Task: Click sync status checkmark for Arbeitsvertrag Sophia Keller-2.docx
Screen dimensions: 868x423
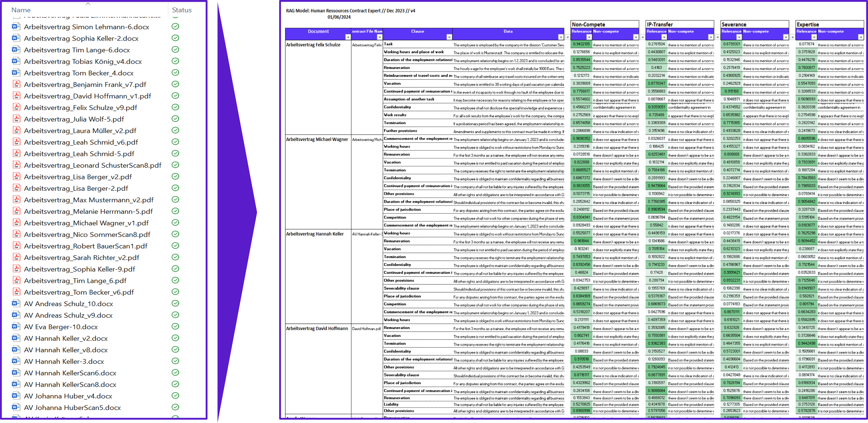Action: pyautogui.click(x=175, y=38)
